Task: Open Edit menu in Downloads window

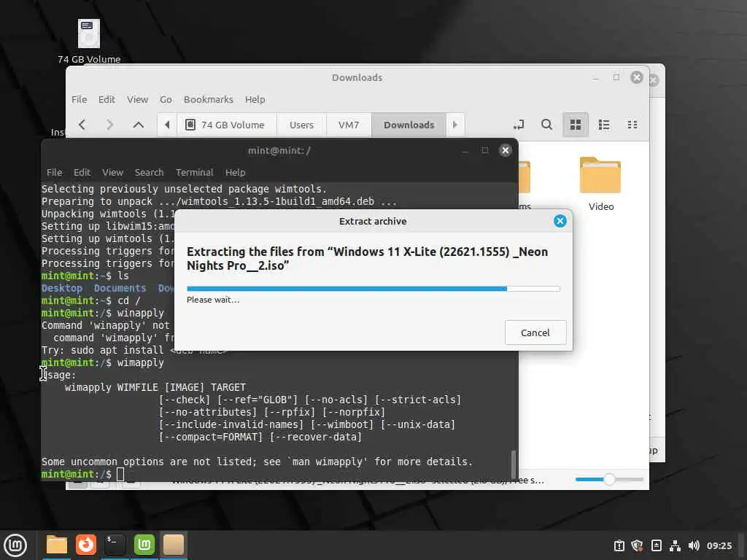Action: 107,99
